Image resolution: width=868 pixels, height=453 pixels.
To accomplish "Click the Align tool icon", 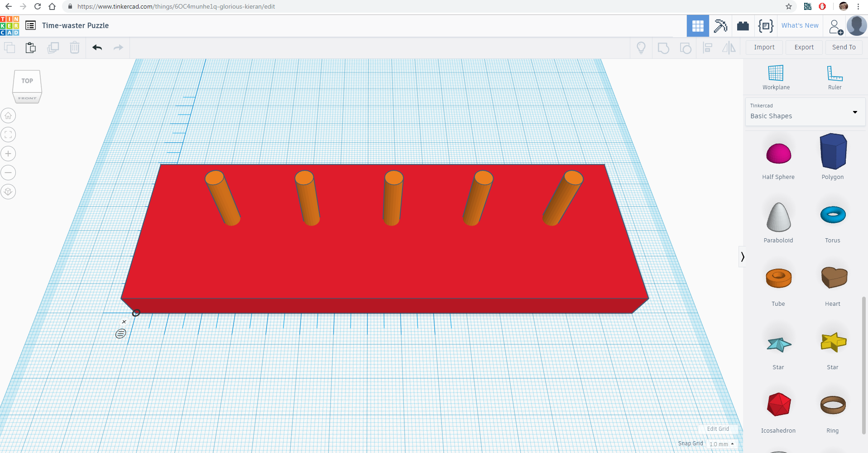I will coord(707,48).
